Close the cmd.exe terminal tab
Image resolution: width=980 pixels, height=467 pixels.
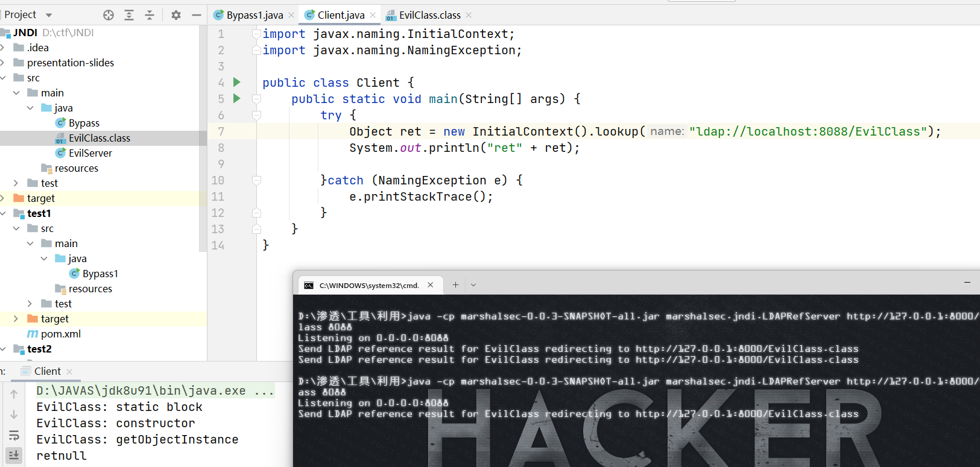(x=430, y=285)
